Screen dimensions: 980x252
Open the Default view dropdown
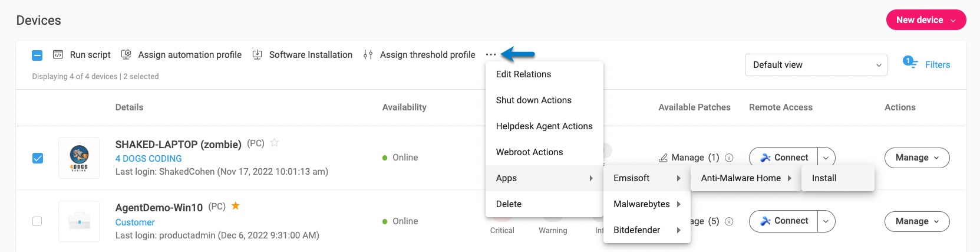(816, 65)
